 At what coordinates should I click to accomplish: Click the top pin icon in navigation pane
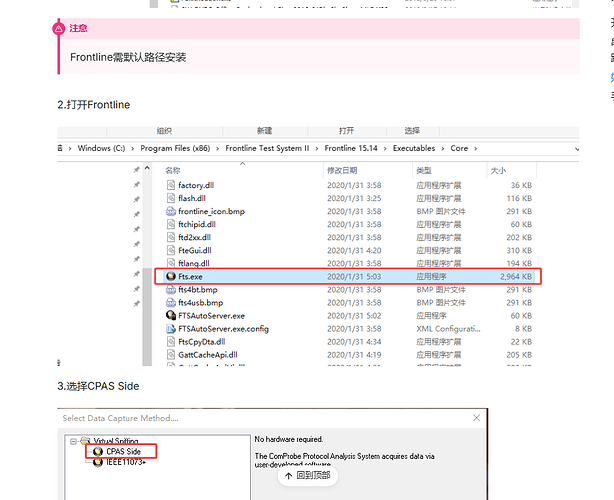(136, 170)
